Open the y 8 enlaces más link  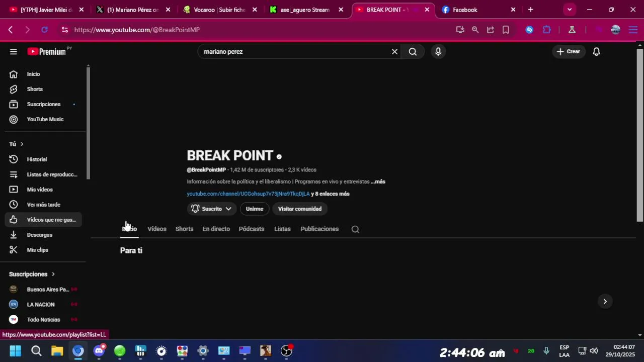[330, 194]
